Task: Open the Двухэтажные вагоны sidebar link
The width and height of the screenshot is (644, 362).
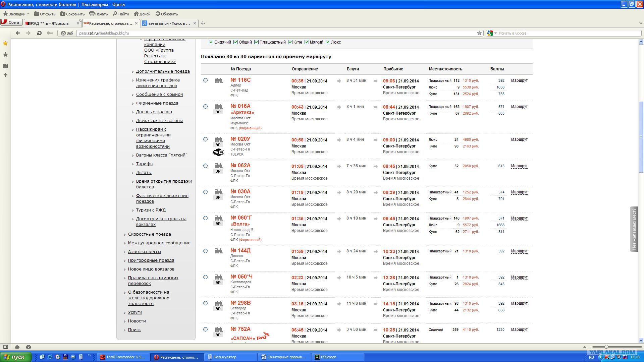Action: 159,121
